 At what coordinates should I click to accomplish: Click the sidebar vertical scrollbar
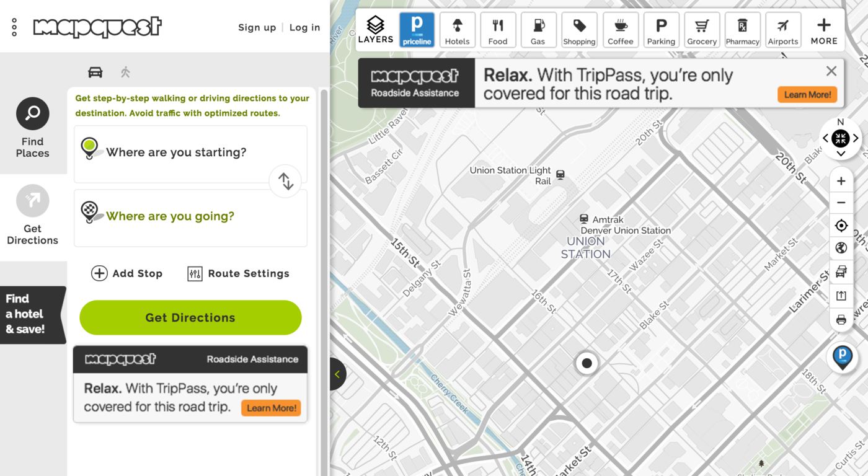click(324, 282)
